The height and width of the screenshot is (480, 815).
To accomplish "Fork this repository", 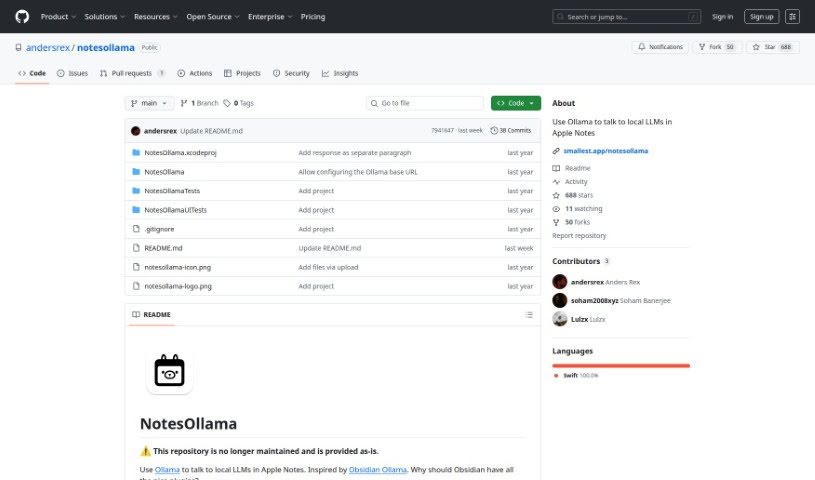I will [x=717, y=47].
